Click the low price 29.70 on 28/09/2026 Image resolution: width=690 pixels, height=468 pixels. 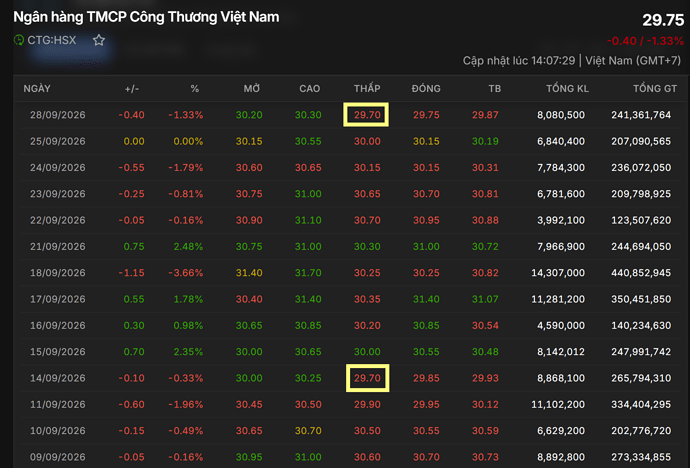367,115
